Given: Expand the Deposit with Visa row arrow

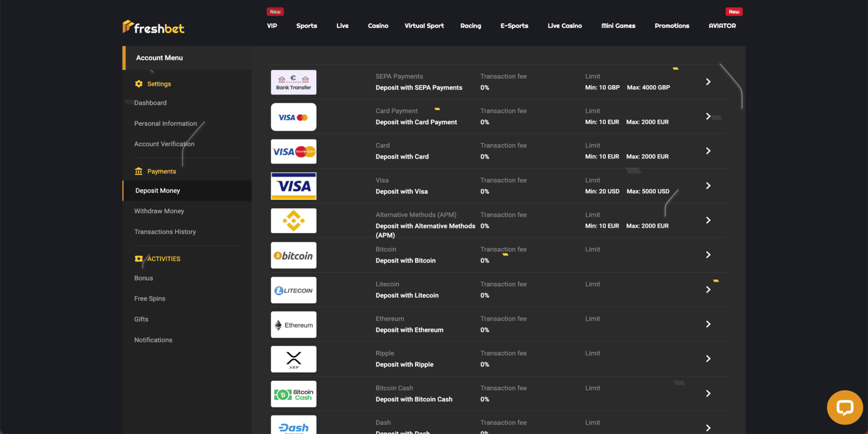Looking at the screenshot, I should [x=708, y=186].
